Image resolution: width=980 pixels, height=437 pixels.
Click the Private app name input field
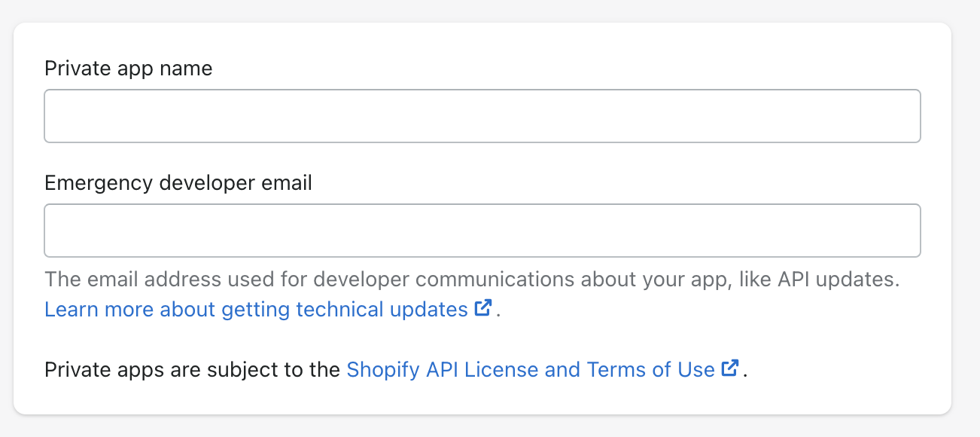pyautogui.click(x=482, y=116)
